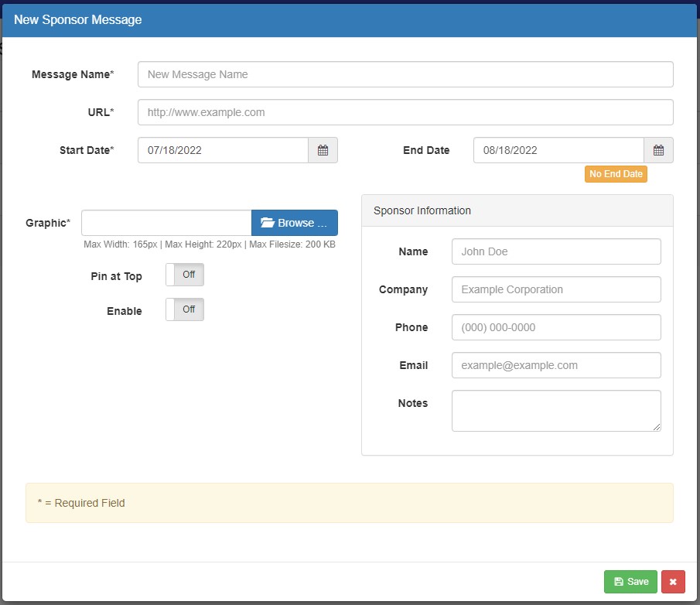This screenshot has width=700, height=605.
Task: Toggle the Pin at Top switch
Action: click(x=185, y=275)
